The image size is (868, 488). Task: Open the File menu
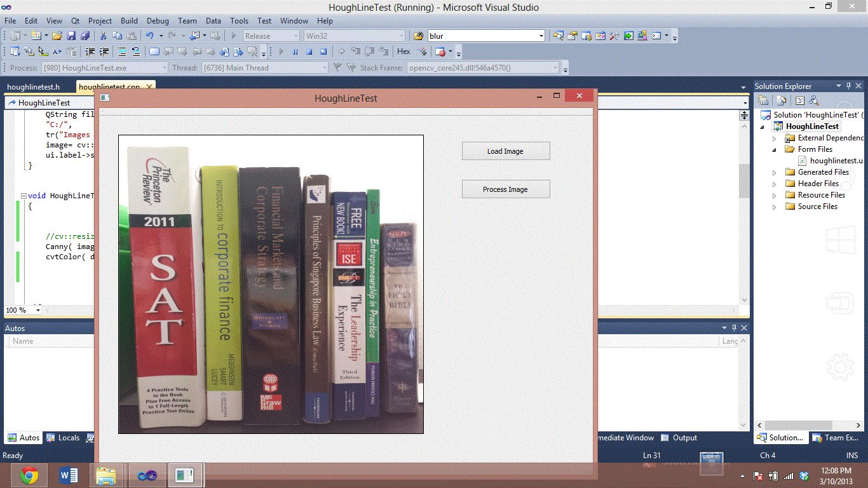pyautogui.click(x=10, y=20)
